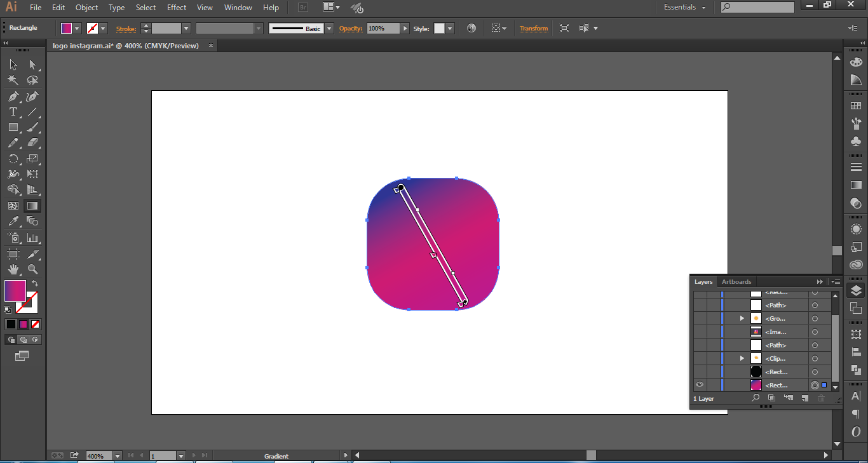Create new layer in Layers panel
Viewport: 868px width, 463px height.
804,398
